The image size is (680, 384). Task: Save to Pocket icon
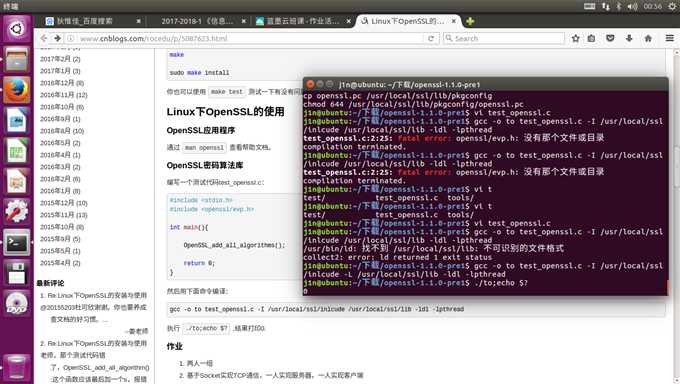click(x=610, y=38)
